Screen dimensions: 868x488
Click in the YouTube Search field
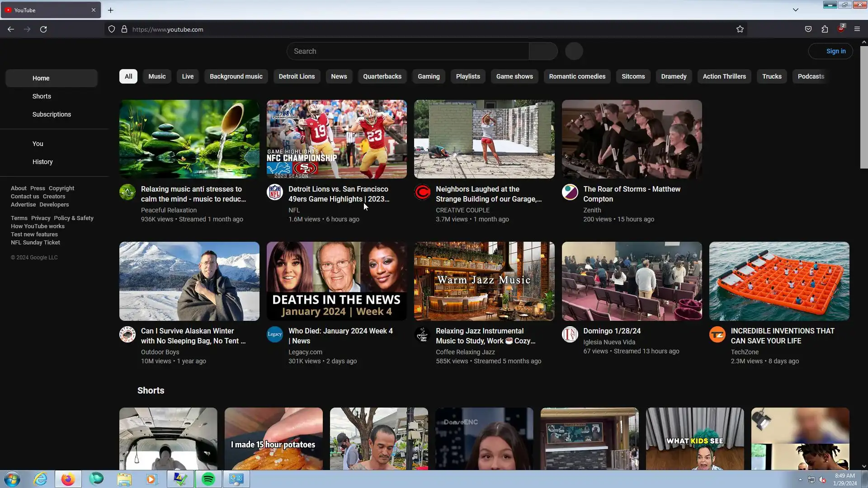tap(407, 51)
